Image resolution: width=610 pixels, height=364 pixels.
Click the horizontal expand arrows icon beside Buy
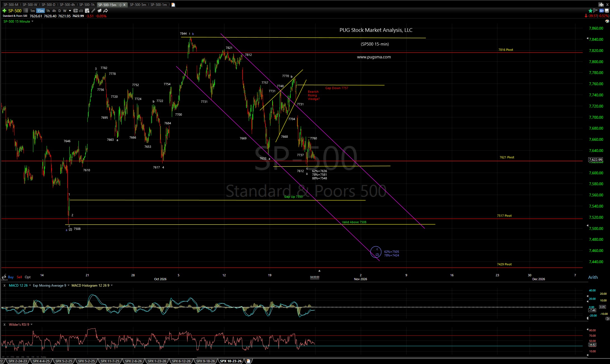coord(4,277)
